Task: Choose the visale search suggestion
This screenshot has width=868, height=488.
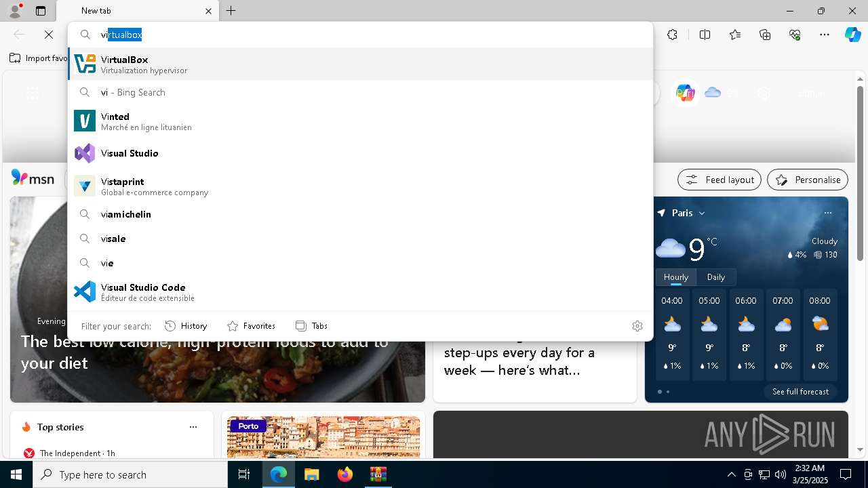Action: 360,239
